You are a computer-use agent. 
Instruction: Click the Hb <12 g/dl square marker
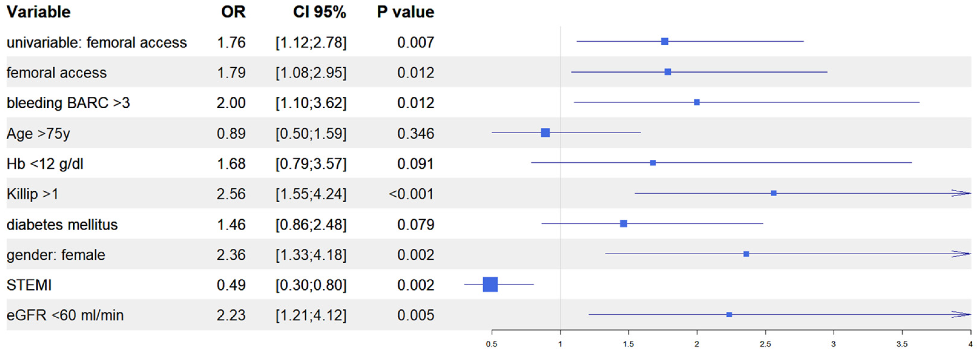[653, 163]
